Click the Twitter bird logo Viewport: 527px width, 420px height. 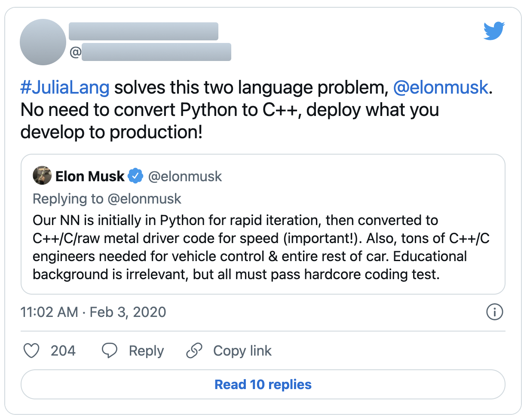pos(494,31)
